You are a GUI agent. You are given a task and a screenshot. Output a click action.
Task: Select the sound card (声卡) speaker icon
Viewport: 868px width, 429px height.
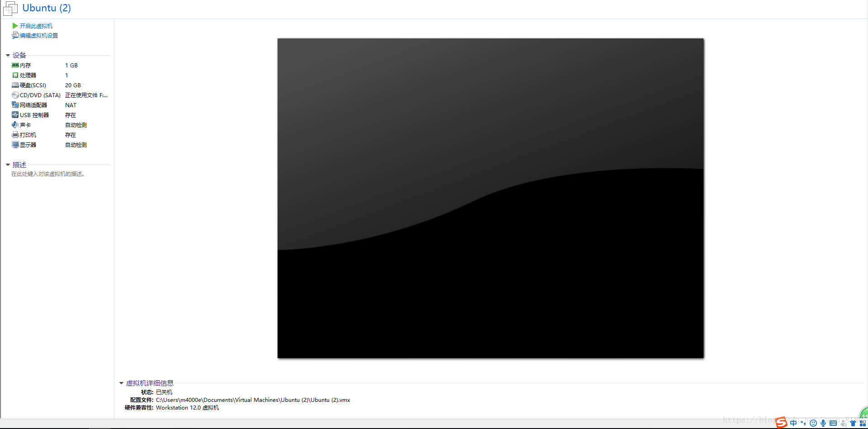pos(15,125)
